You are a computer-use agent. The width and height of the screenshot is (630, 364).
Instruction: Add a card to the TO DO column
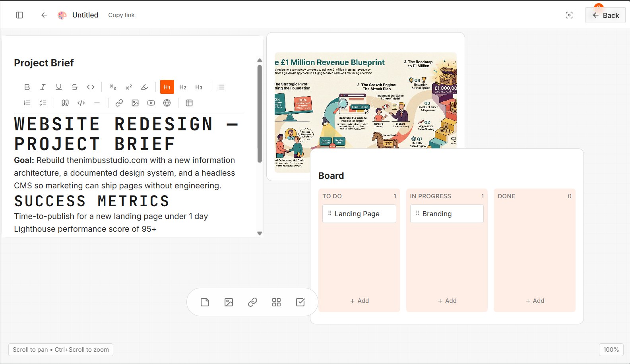(359, 301)
